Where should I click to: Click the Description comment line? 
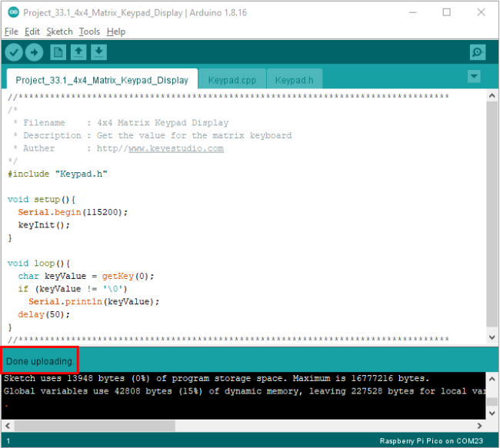coord(152,135)
